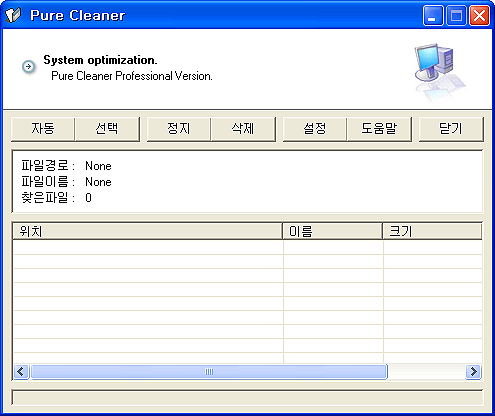The width and height of the screenshot is (495, 416).
Task: Click the 선택 button
Action: tap(107, 129)
